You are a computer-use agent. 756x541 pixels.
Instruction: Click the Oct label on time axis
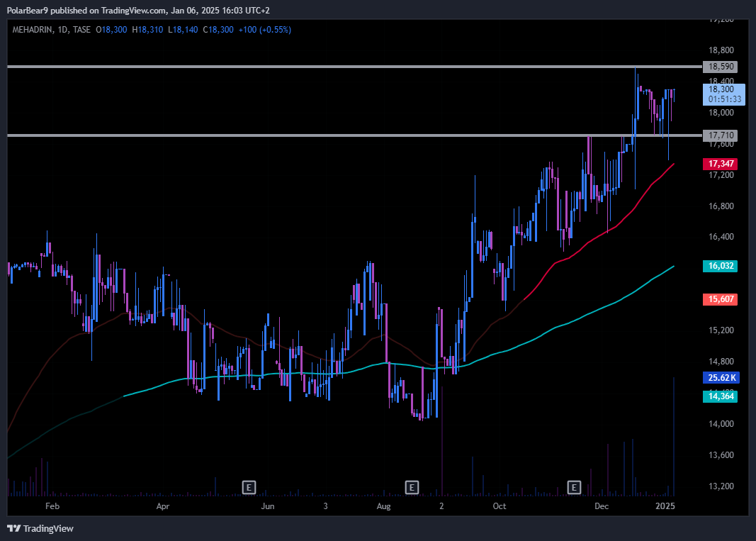[x=500, y=506]
